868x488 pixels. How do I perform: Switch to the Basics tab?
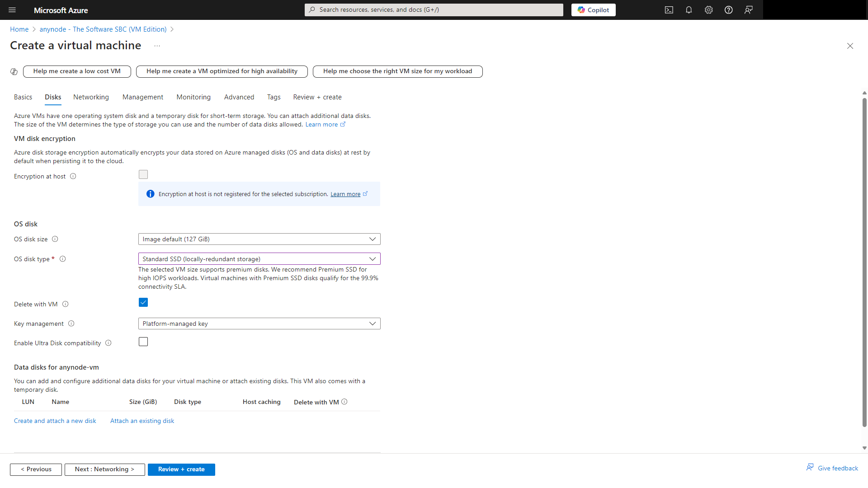coord(22,97)
